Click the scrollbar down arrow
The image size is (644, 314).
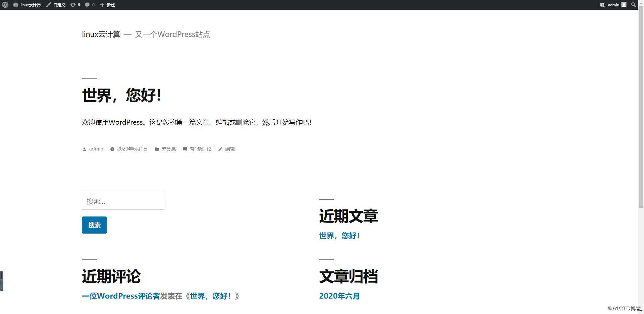pos(641,311)
